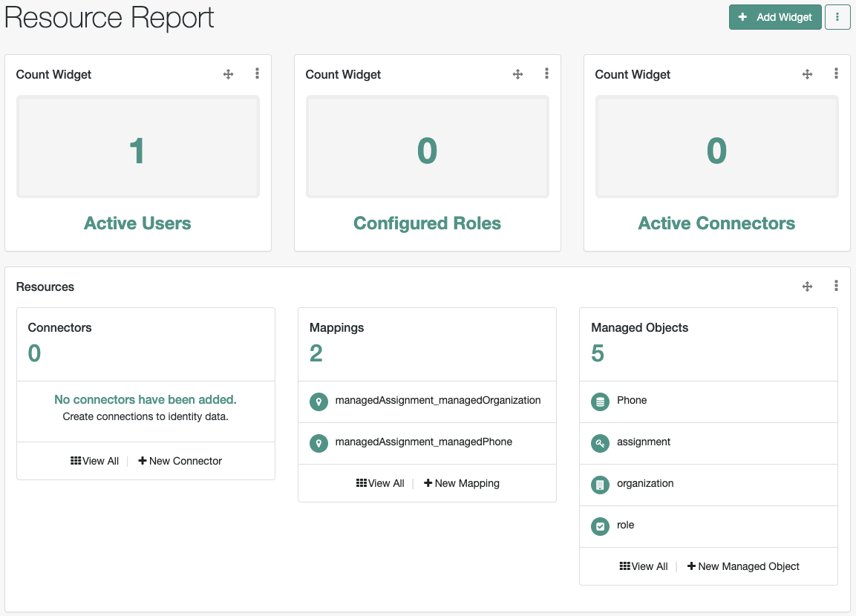Open the Active Connectors widget options menu
Screen dimensions: 856x616
[836, 73]
